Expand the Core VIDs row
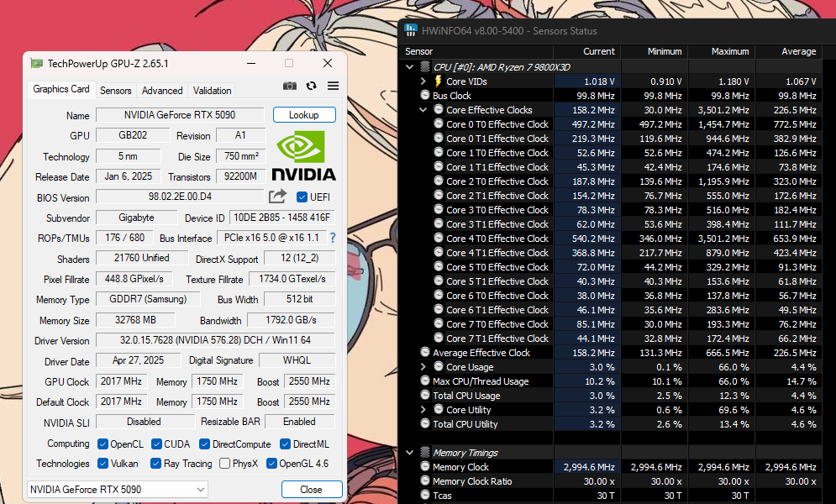Screen dimensions: 836x504 [423, 81]
